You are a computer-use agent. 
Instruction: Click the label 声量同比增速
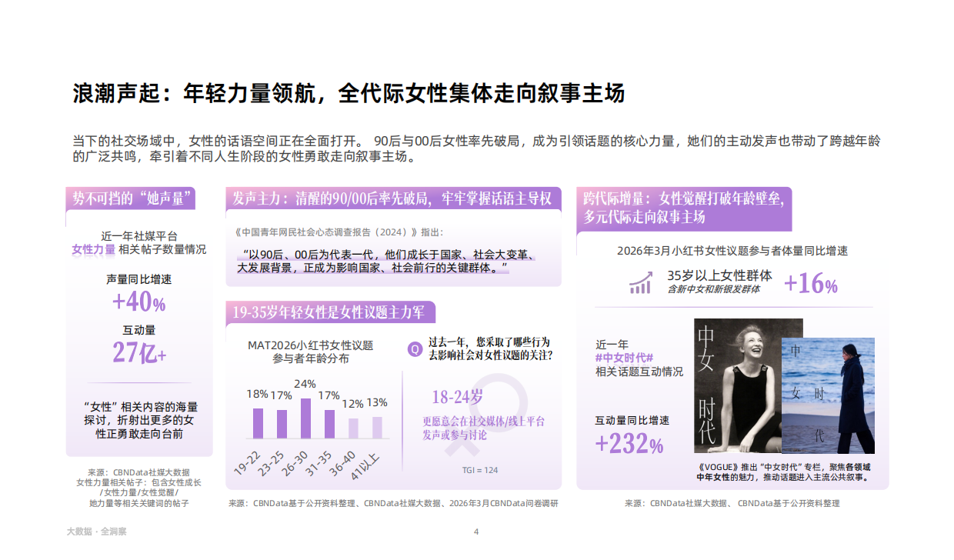click(139, 279)
